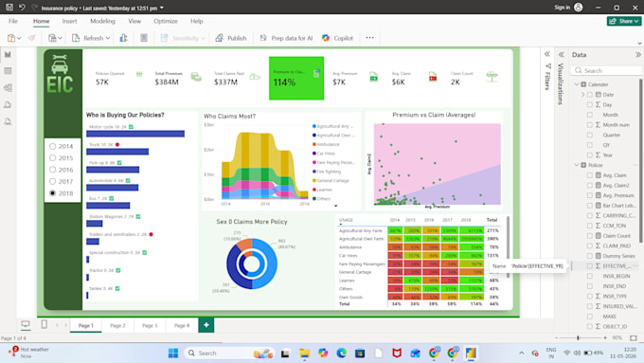Collapse the Calender table

click(x=576, y=84)
